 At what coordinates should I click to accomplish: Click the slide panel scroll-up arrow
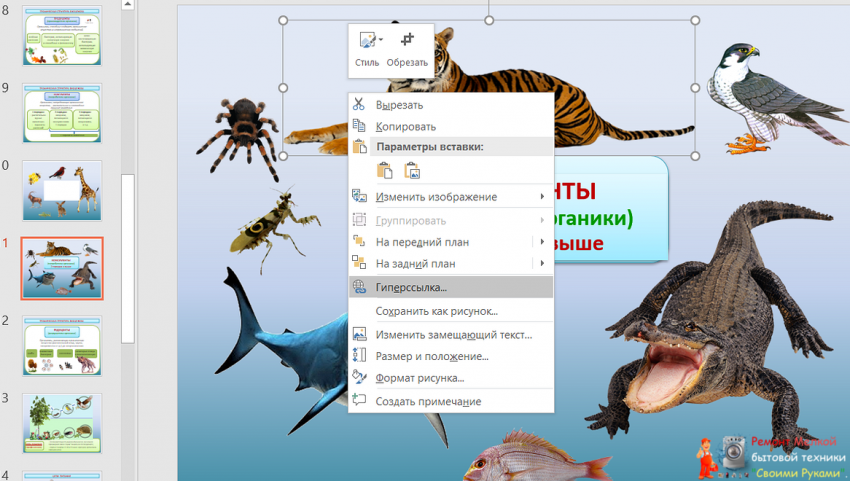click(x=128, y=5)
